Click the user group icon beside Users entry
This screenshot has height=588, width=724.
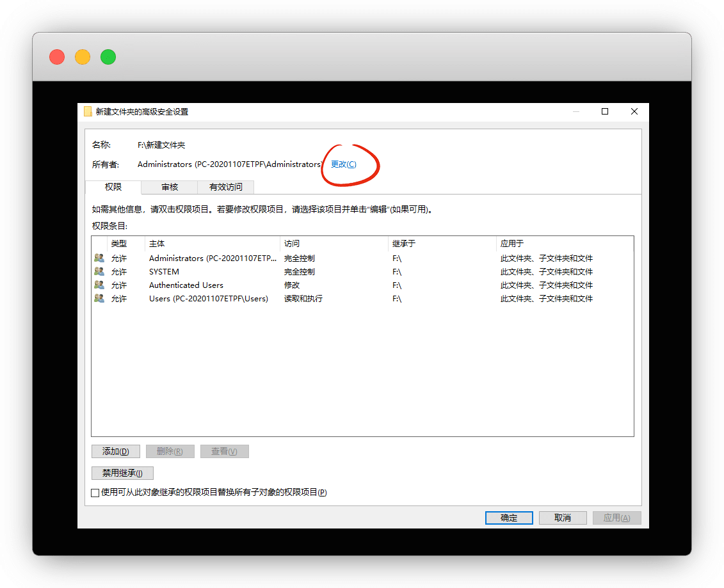(99, 299)
